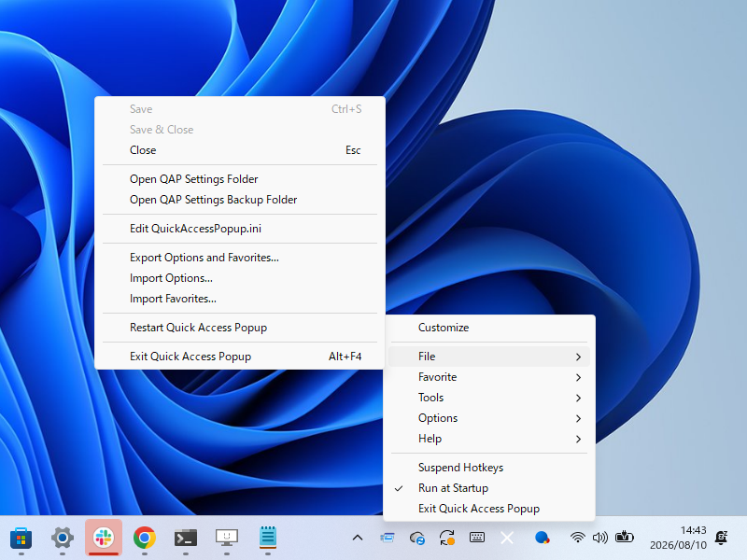
Task: Toggle Run at Startup check
Action: point(489,488)
